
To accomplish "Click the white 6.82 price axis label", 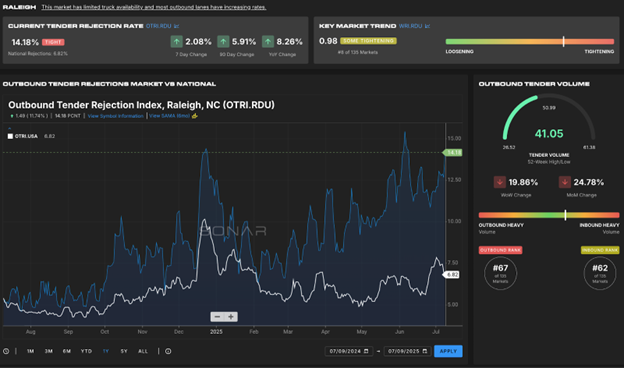I will pyautogui.click(x=451, y=275).
